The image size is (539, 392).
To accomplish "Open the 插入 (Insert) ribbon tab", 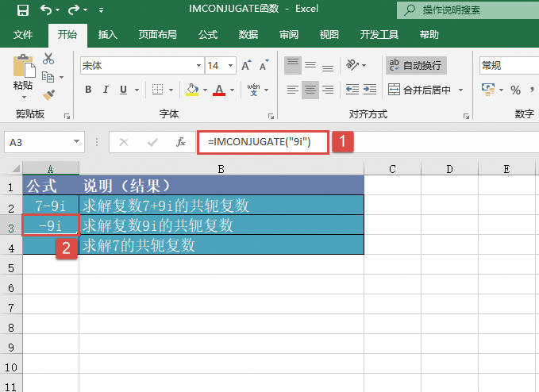I will click(108, 35).
